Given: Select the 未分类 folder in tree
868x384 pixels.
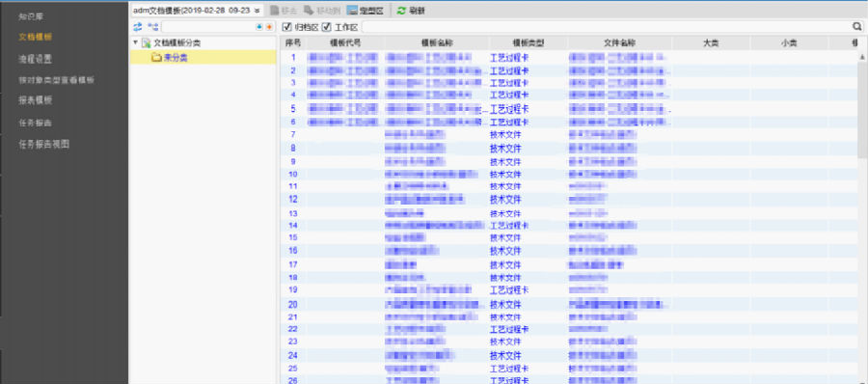Looking at the screenshot, I should (175, 57).
